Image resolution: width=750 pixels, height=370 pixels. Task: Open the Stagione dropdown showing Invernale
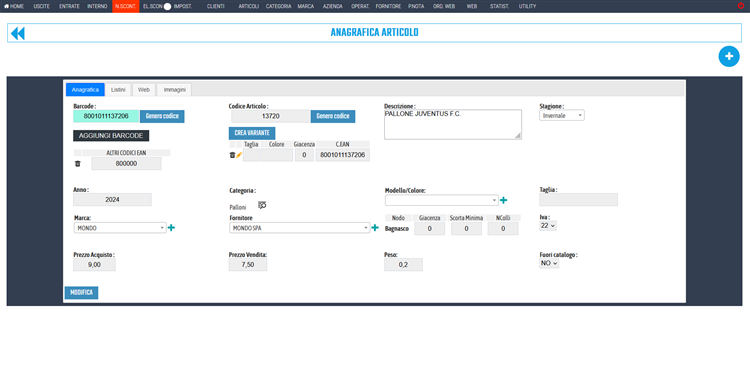562,115
